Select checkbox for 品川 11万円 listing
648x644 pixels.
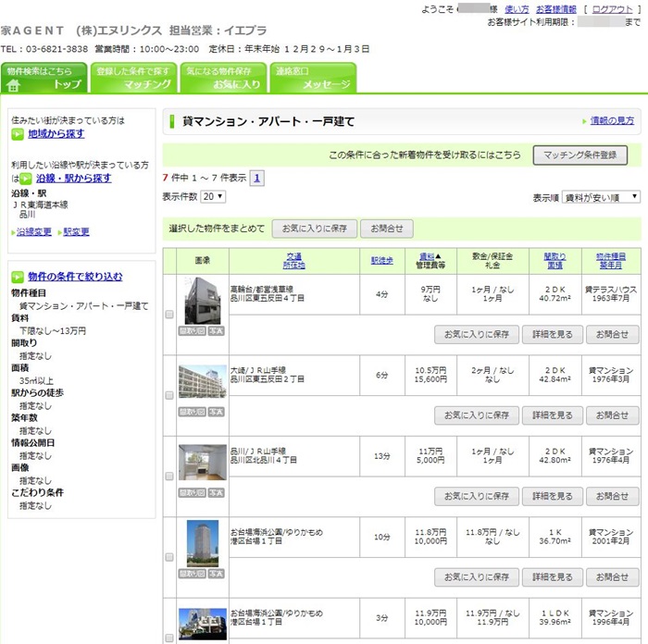click(x=169, y=477)
